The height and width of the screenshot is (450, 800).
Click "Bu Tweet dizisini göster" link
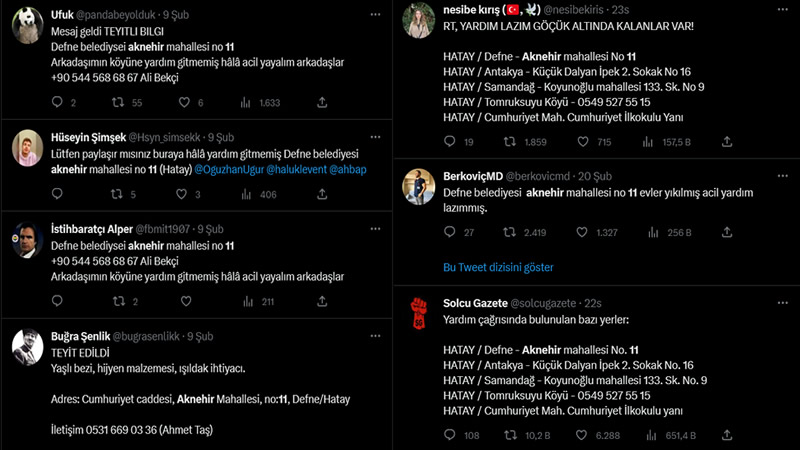pos(498,267)
